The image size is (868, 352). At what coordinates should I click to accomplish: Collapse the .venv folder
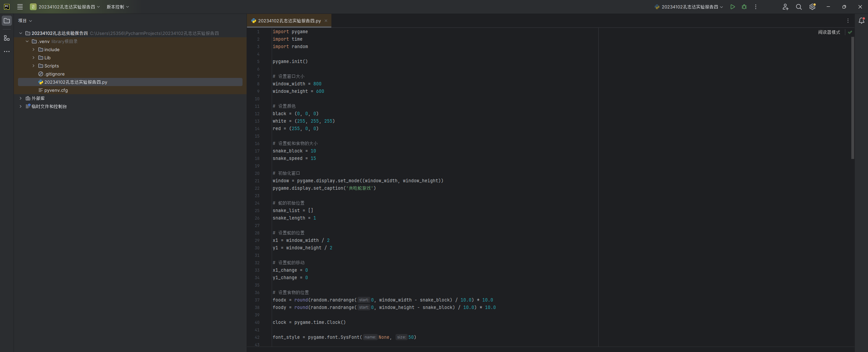click(27, 41)
